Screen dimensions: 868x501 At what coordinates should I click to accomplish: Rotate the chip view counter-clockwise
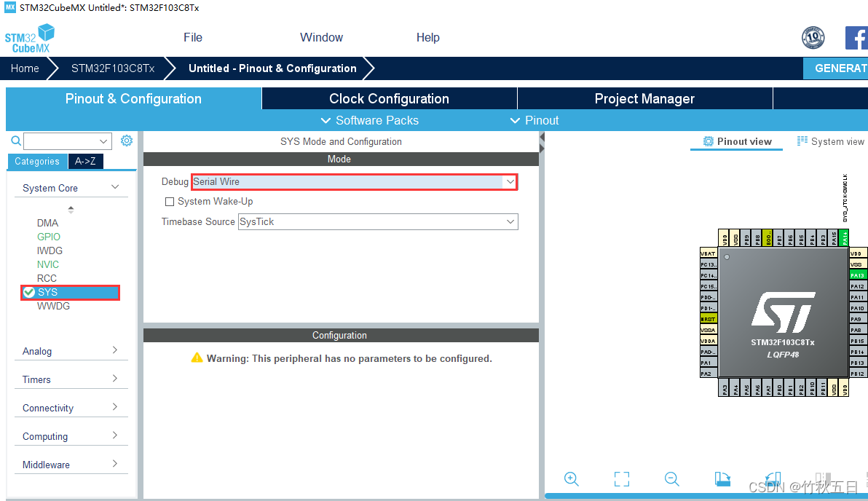(773, 479)
